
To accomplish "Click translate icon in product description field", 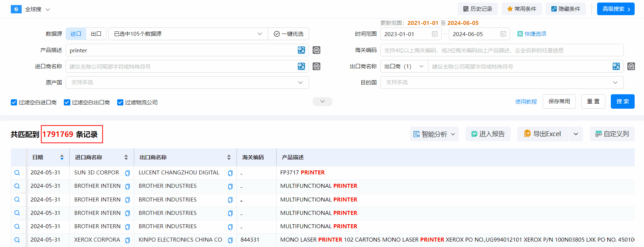I will [x=301, y=50].
